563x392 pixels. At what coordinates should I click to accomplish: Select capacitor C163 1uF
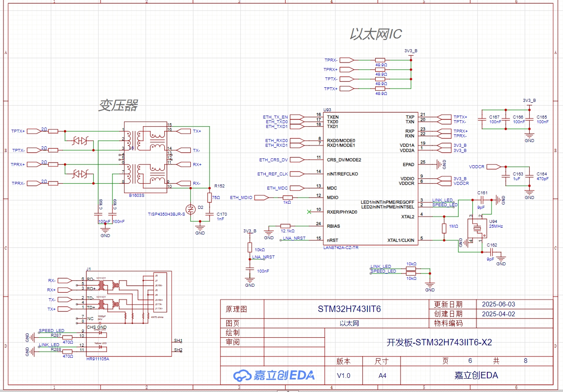(x=506, y=176)
